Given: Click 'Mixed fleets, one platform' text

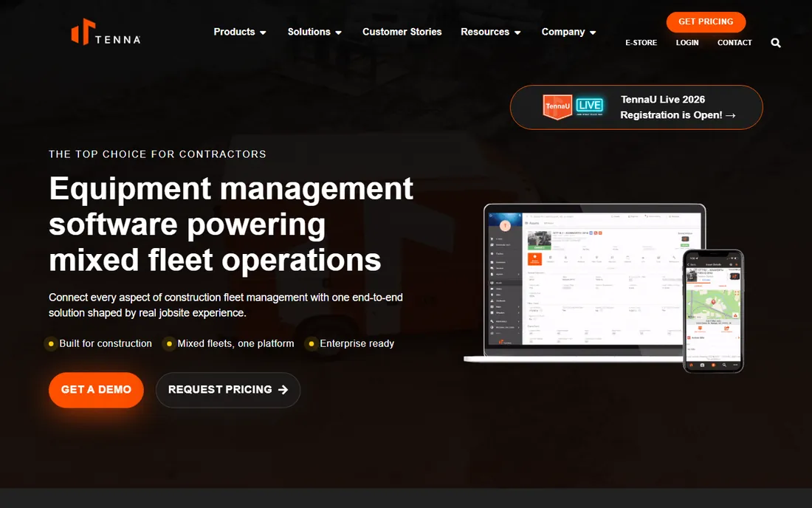Looking at the screenshot, I should pos(235,344).
